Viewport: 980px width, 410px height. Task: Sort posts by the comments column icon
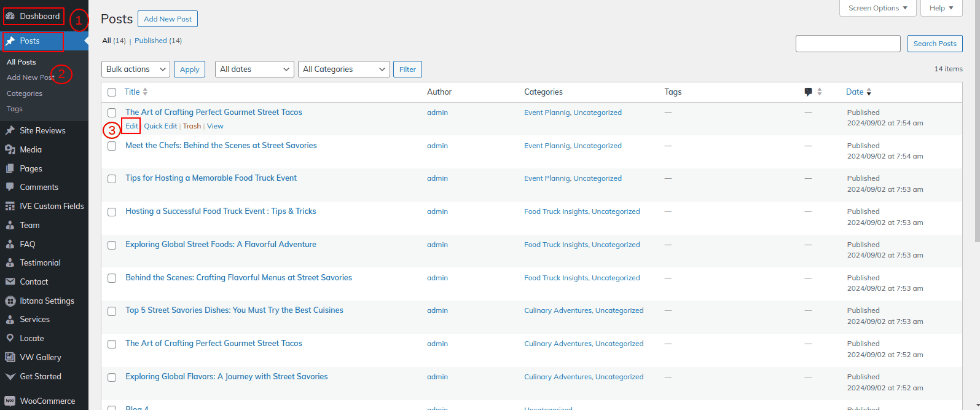(808, 92)
